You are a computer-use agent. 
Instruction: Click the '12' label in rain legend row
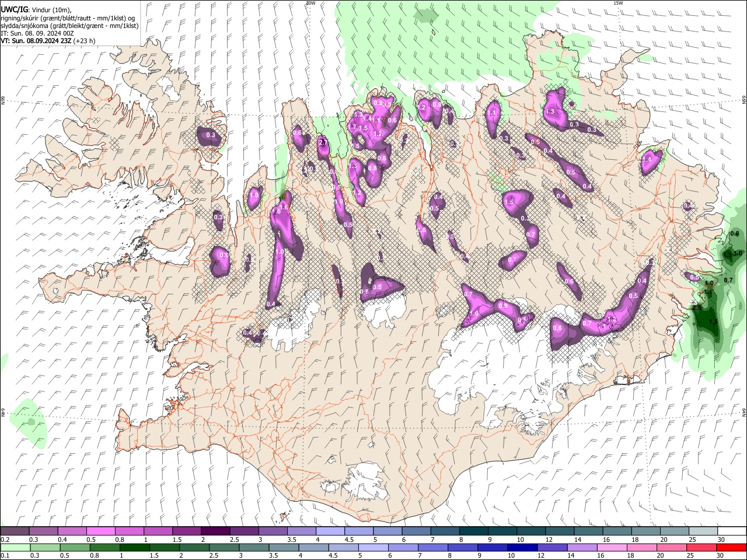click(x=540, y=555)
